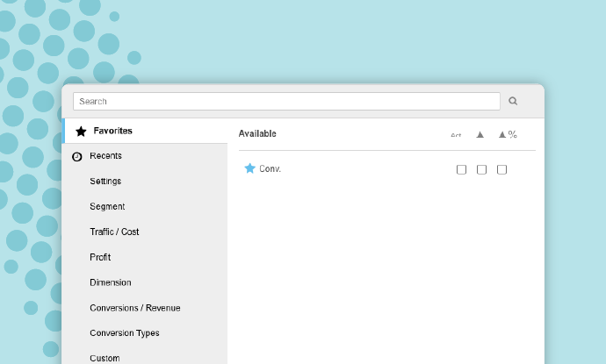
Task: Open the Recents category
Action: pyautogui.click(x=145, y=156)
